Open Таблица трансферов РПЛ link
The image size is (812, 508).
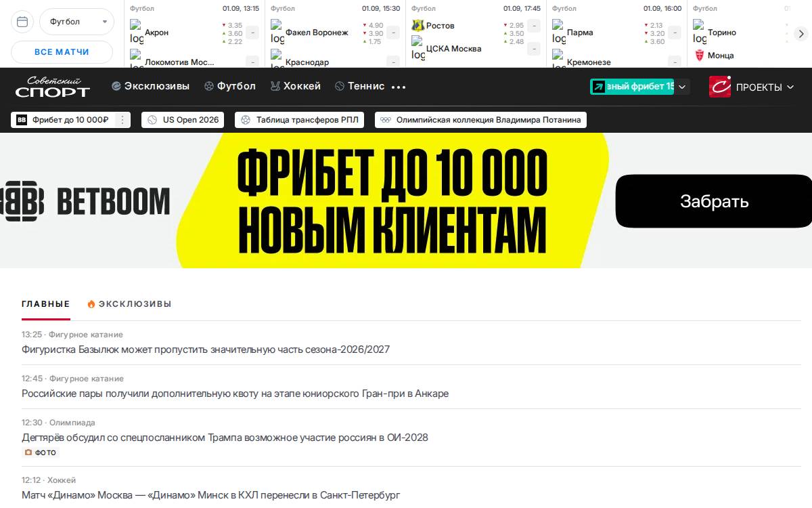300,120
